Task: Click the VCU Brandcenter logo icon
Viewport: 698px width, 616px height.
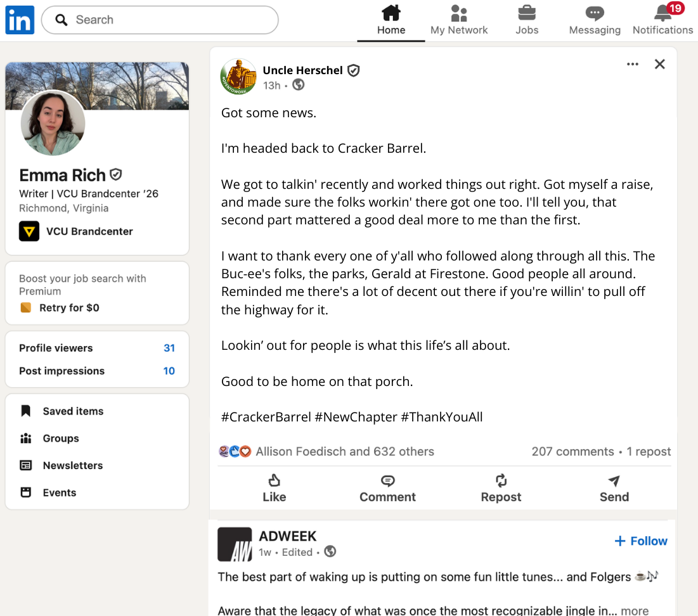Action: click(29, 231)
